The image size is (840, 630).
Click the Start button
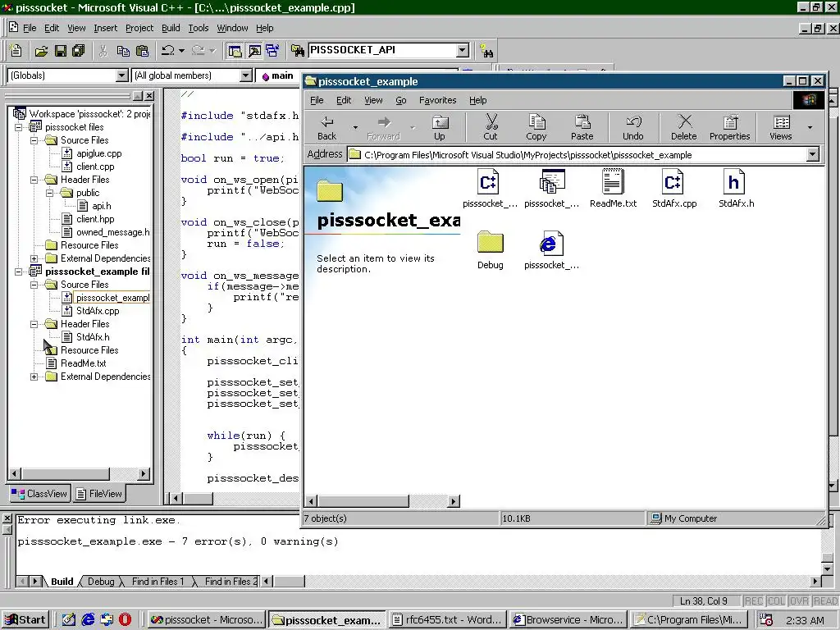pyautogui.click(x=25, y=620)
